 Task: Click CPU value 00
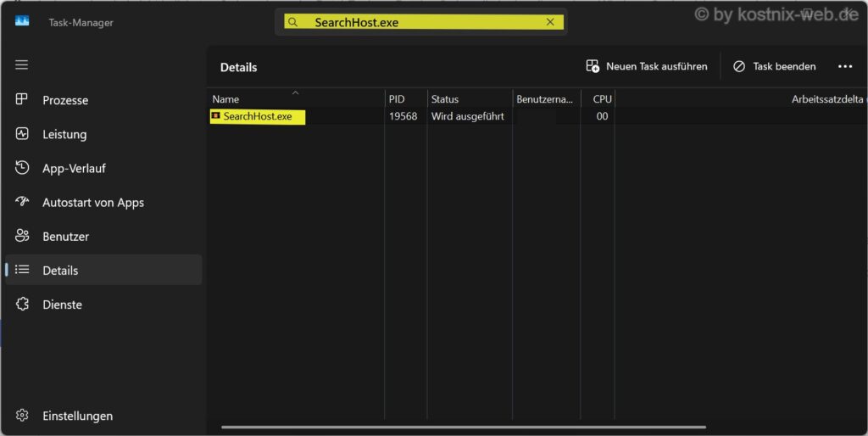pos(602,116)
